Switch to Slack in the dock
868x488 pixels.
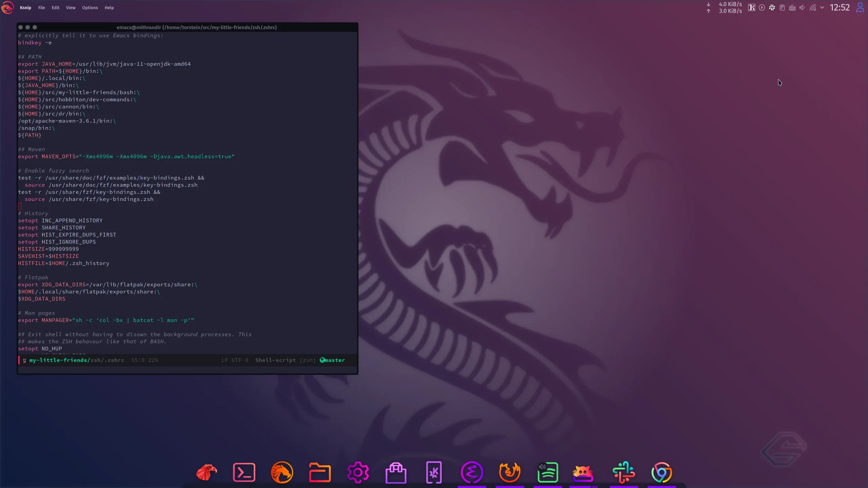coord(624,472)
